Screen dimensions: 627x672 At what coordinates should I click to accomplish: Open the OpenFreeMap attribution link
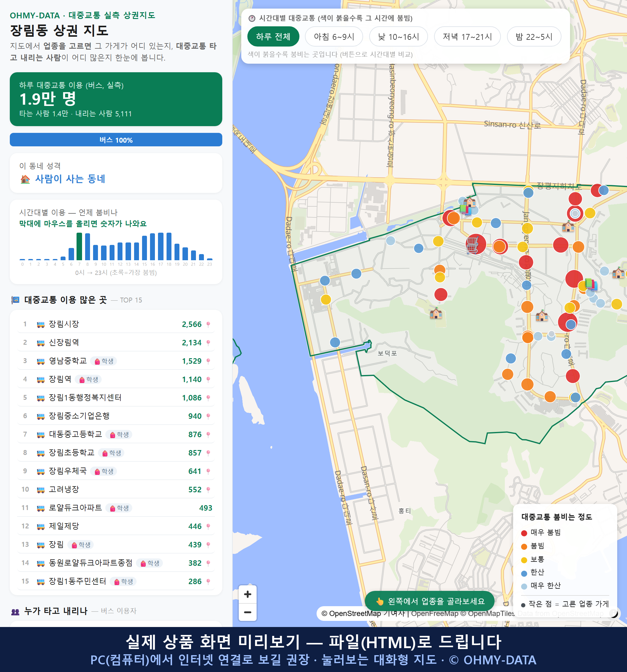(x=435, y=613)
